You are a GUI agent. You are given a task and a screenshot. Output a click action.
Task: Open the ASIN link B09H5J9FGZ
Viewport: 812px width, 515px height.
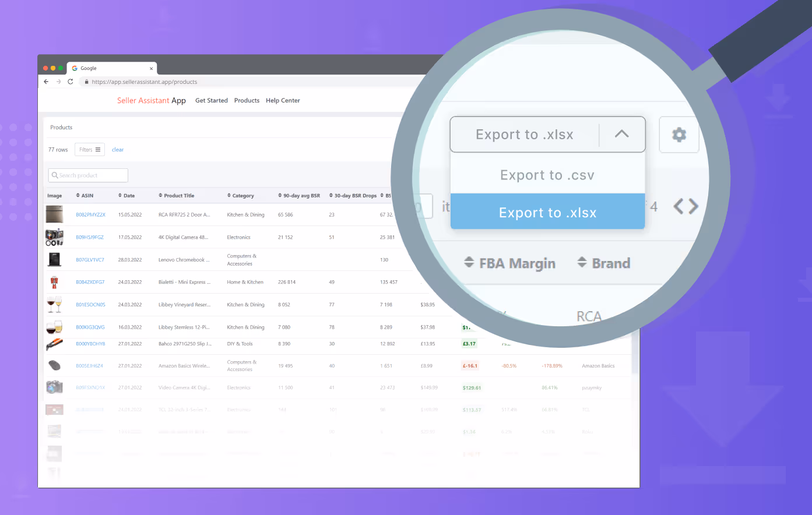[x=90, y=237]
